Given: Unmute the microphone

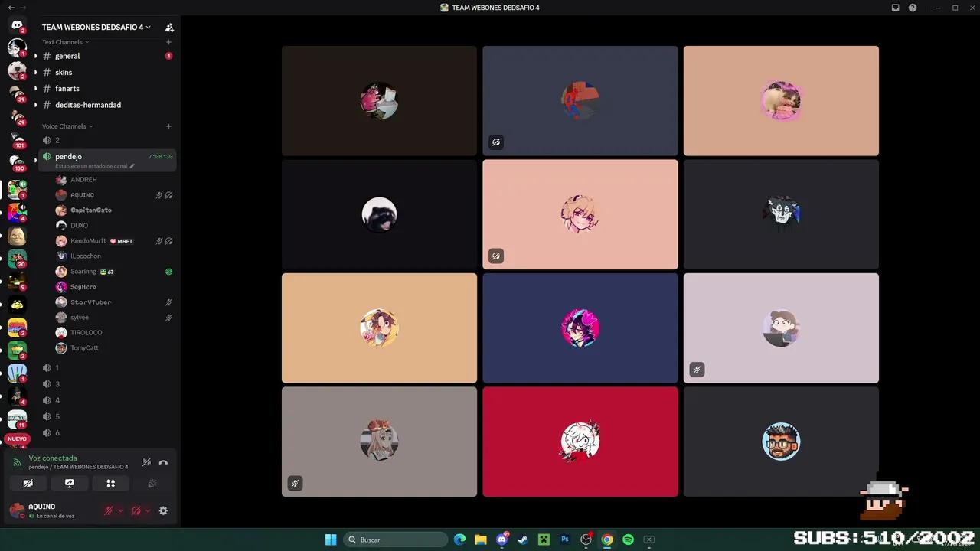Looking at the screenshot, I should click(109, 510).
